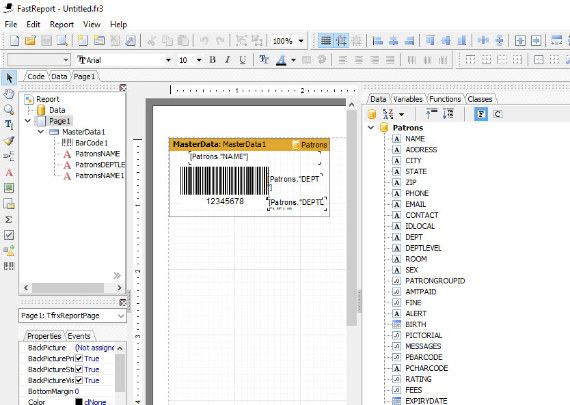Select the Copy Format brush tool
570x405 pixels.
[x=9, y=141]
